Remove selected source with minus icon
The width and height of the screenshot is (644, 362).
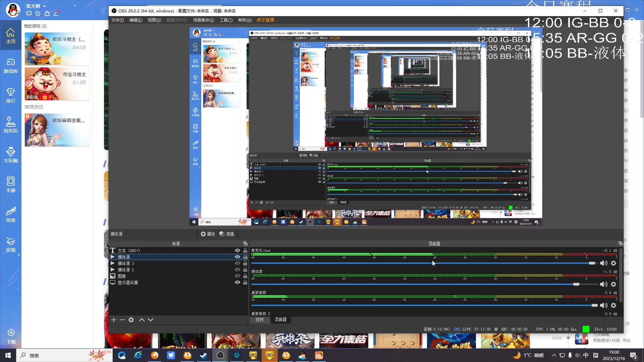click(122, 320)
